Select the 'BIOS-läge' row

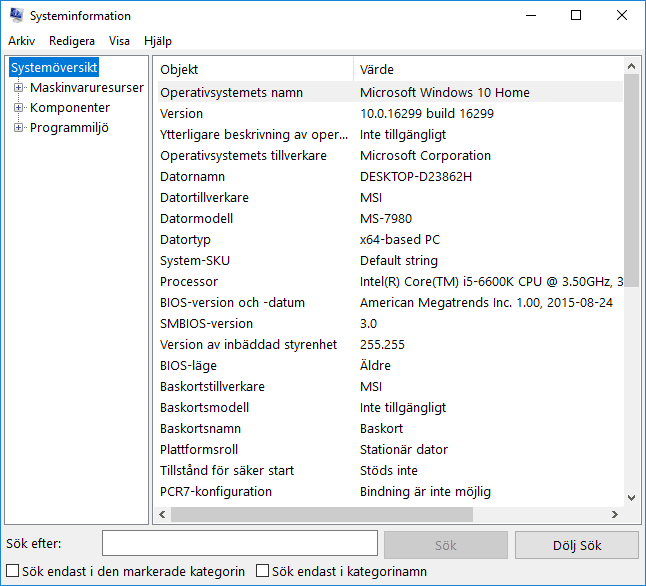[390, 366]
